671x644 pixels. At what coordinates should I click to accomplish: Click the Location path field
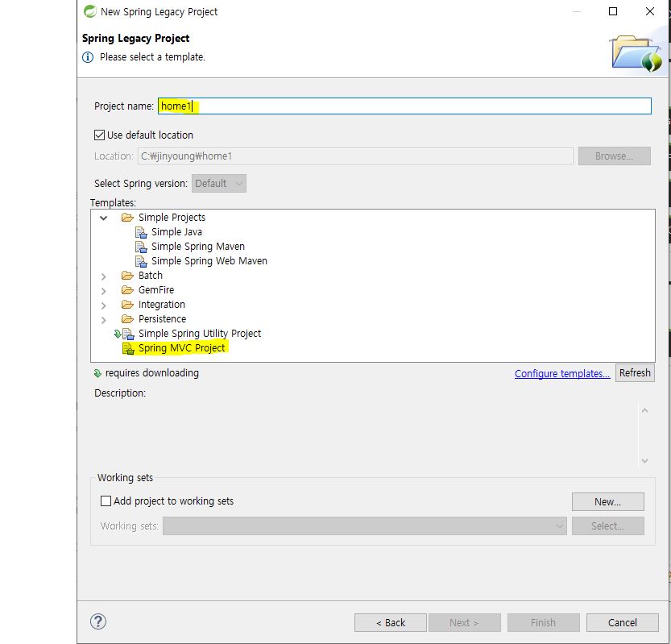click(355, 156)
